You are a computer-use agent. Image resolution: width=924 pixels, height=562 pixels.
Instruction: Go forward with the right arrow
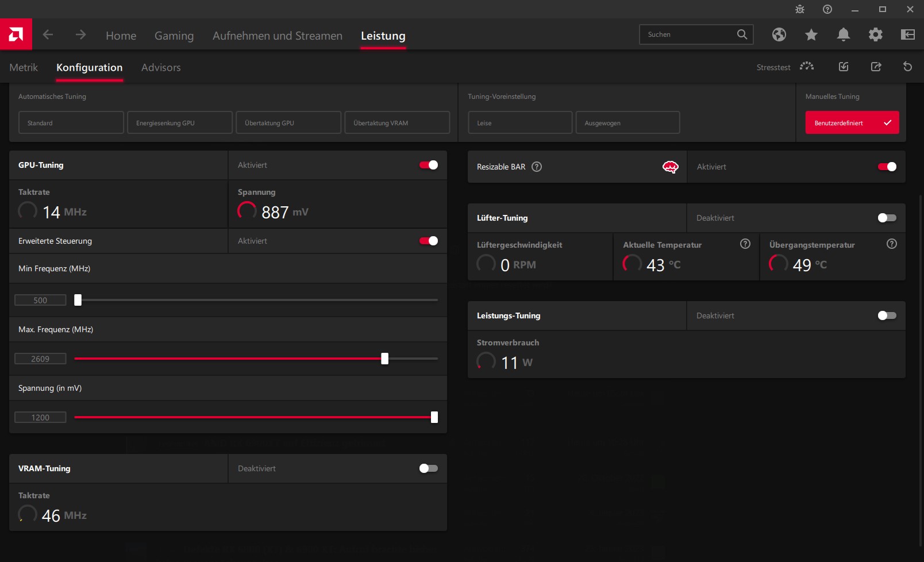click(x=80, y=34)
